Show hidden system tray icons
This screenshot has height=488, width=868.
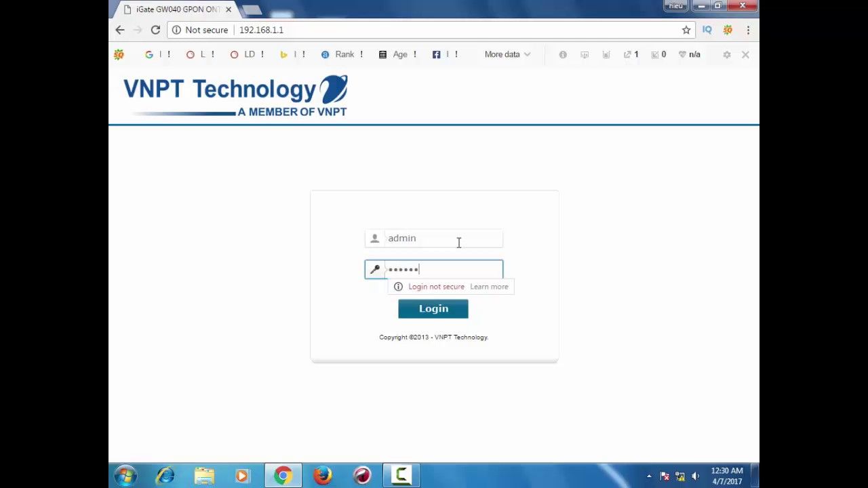click(x=649, y=476)
